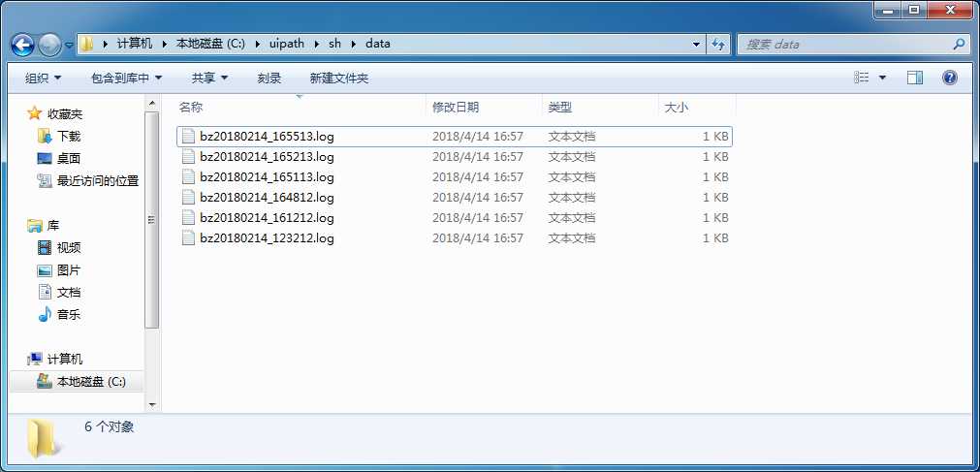Click the file icon of bz20180214_123212.log
Image resolution: width=980 pixels, height=472 pixels.
coord(188,238)
